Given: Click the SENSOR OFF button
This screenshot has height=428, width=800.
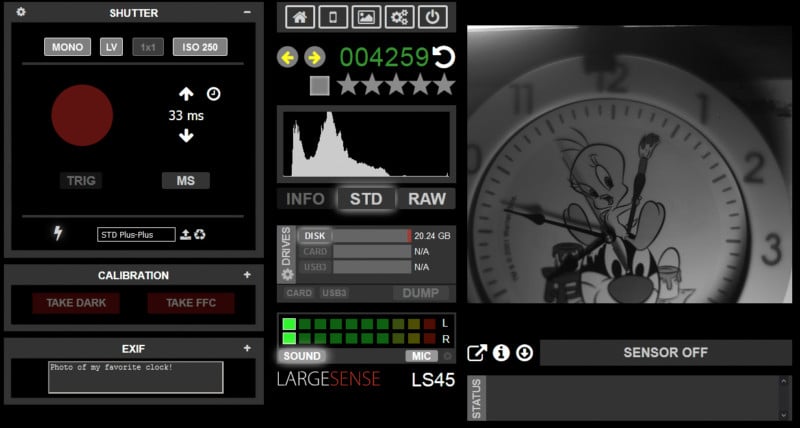Looking at the screenshot, I should coord(666,353).
